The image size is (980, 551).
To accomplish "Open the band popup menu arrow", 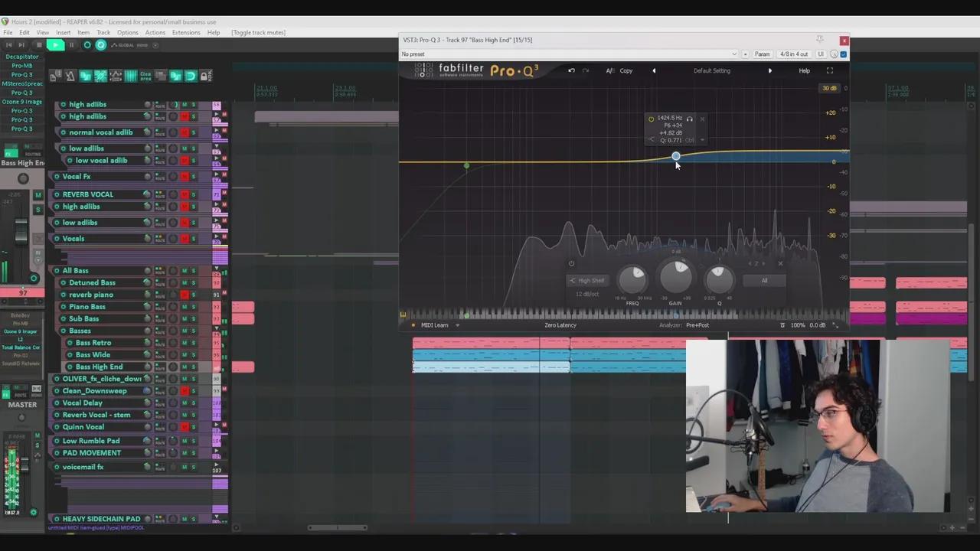I will [x=702, y=140].
